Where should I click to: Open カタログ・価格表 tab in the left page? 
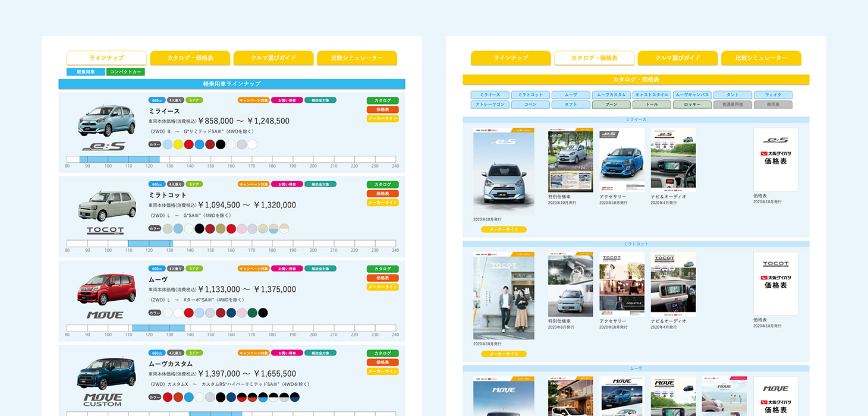pos(190,58)
